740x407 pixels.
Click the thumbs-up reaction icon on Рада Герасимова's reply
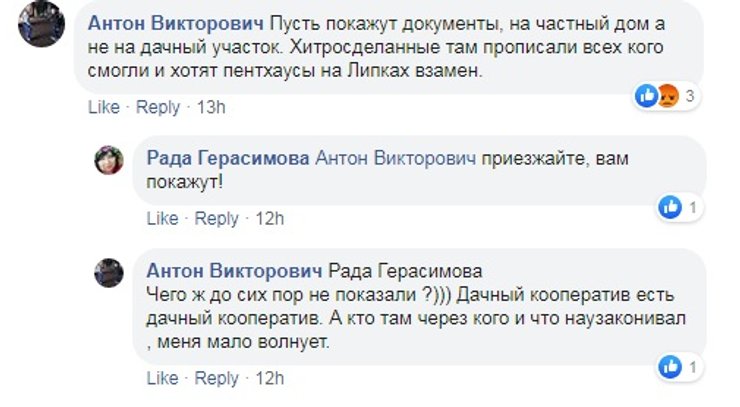[x=670, y=208]
